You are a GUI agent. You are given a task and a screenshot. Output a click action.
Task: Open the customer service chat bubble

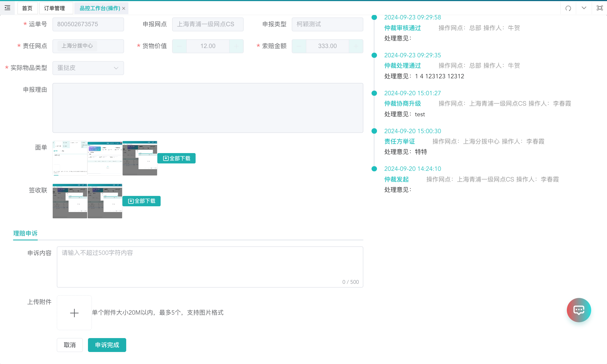point(579,310)
